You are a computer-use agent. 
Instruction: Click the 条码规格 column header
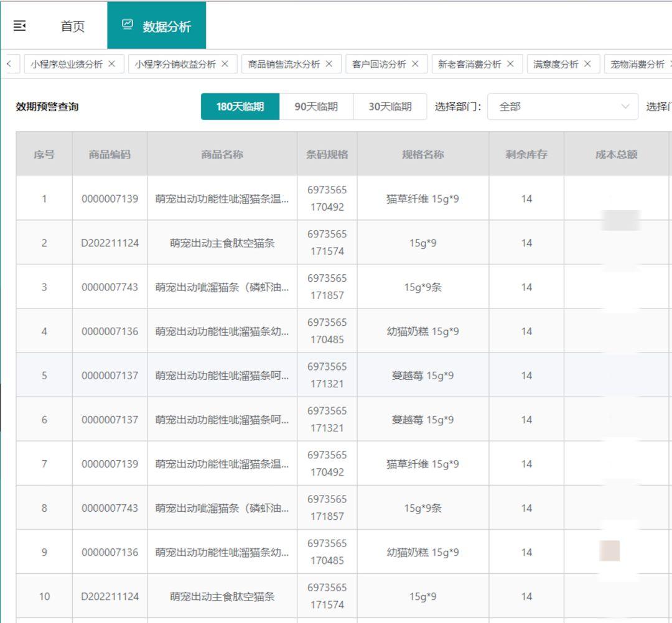[327, 154]
